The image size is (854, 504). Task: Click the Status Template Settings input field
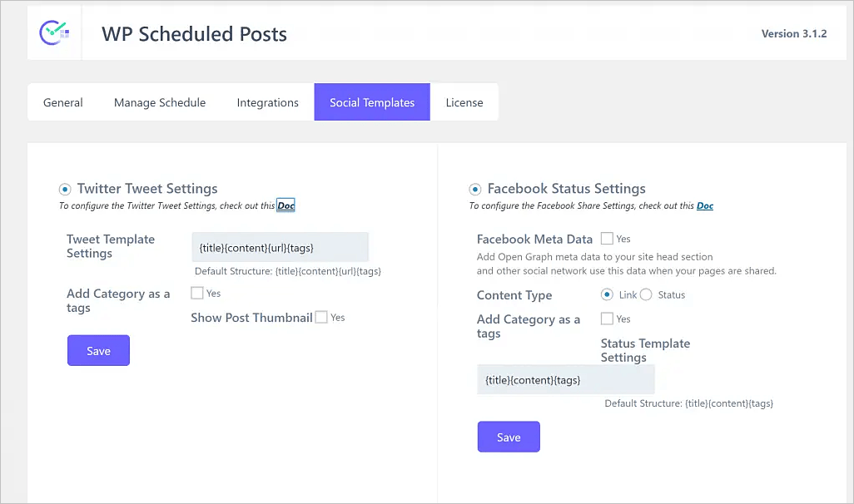click(565, 379)
